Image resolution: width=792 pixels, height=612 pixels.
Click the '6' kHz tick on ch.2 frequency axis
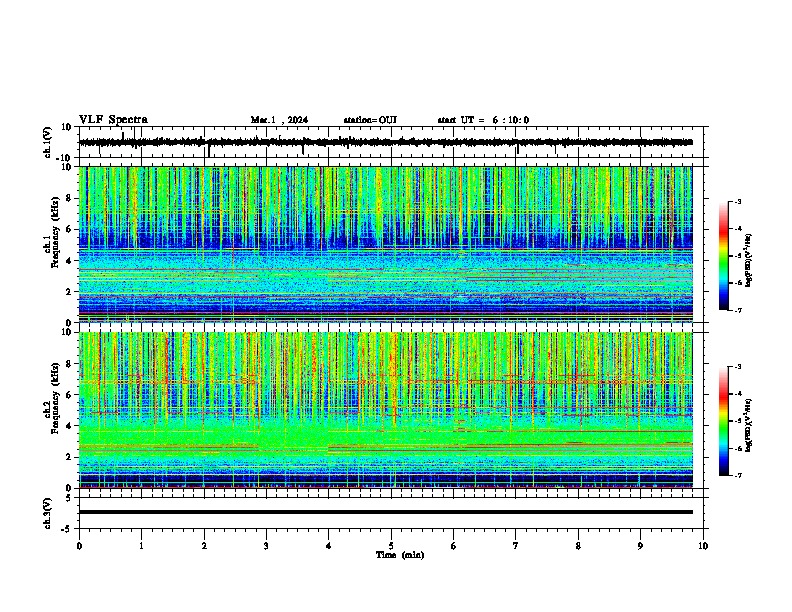pyautogui.click(x=69, y=395)
